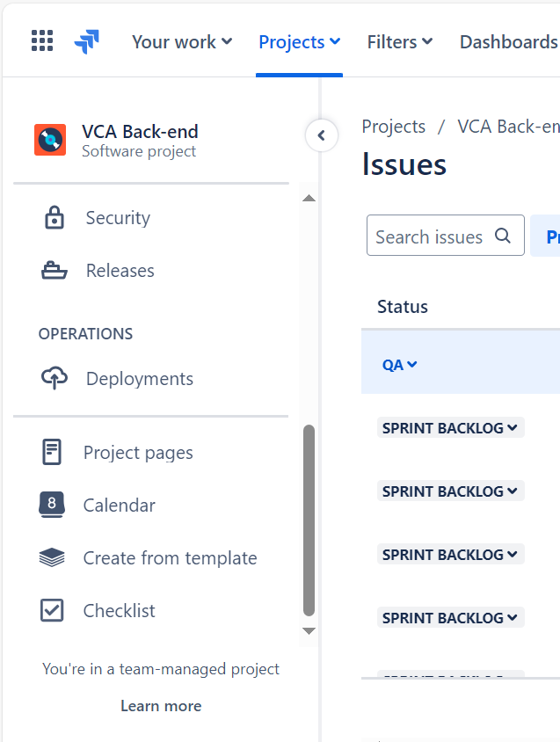Open Releases via its ship icon
560x742 pixels.
click(55, 271)
